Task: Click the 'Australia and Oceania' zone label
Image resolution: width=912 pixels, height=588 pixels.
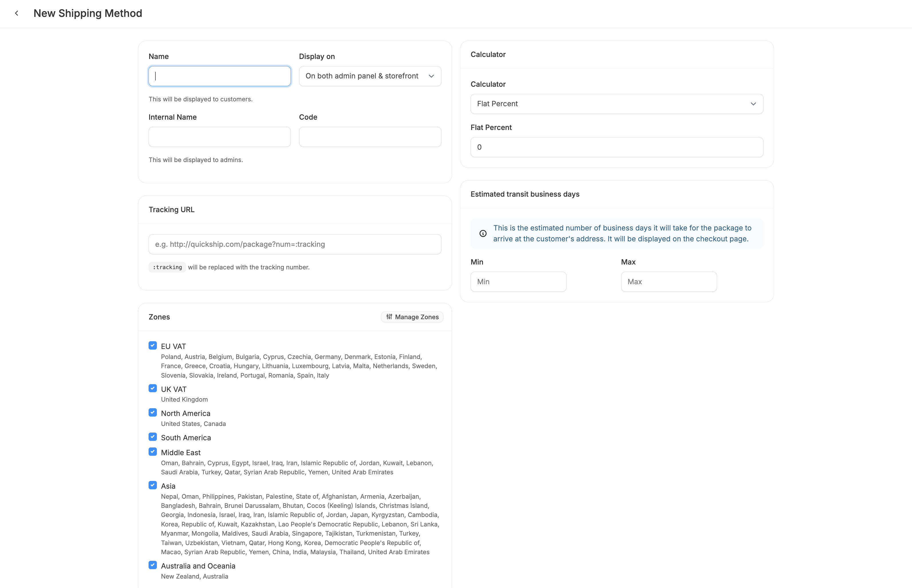Action: tap(198, 566)
